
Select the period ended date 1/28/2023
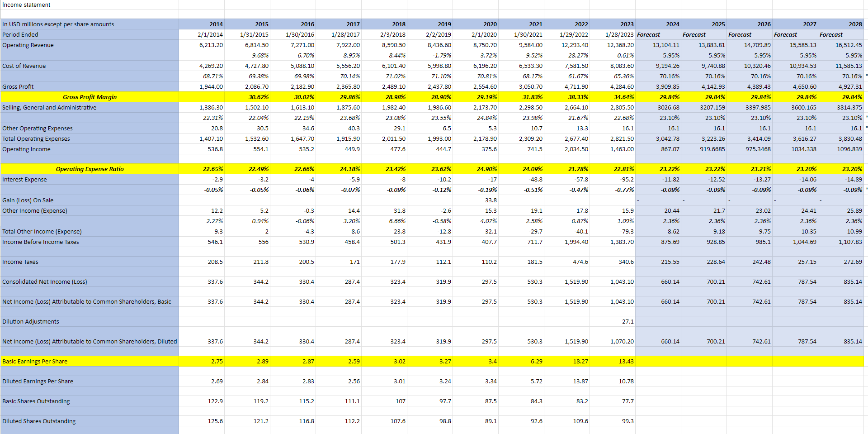coord(613,35)
